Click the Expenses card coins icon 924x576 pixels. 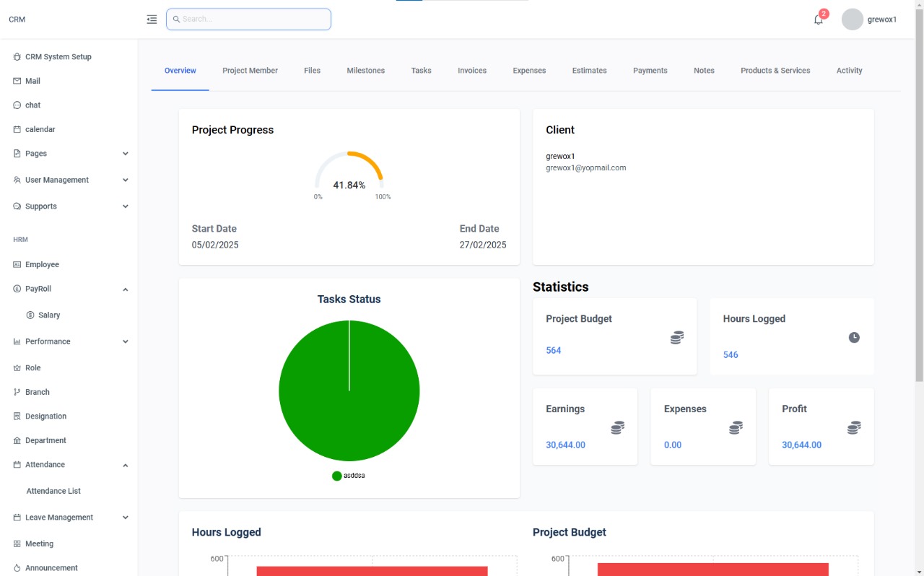pos(736,427)
